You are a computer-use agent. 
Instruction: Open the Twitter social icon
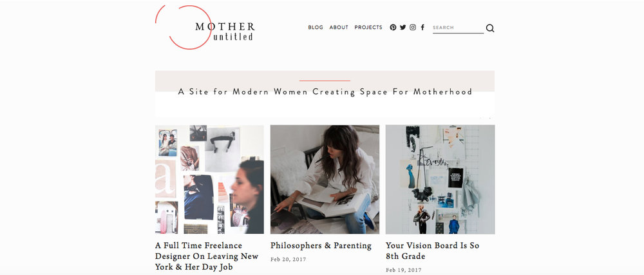tap(403, 28)
